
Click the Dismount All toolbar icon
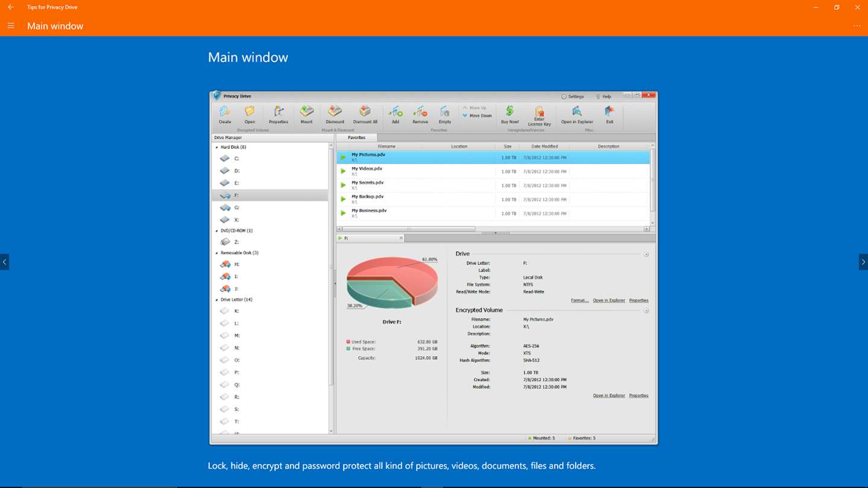point(365,115)
